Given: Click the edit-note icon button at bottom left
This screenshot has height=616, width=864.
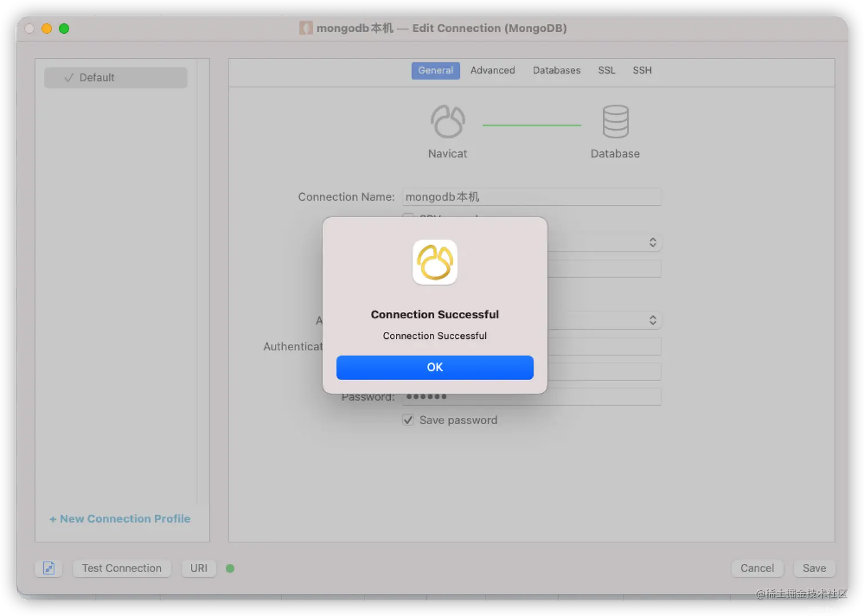Looking at the screenshot, I should pos(49,568).
